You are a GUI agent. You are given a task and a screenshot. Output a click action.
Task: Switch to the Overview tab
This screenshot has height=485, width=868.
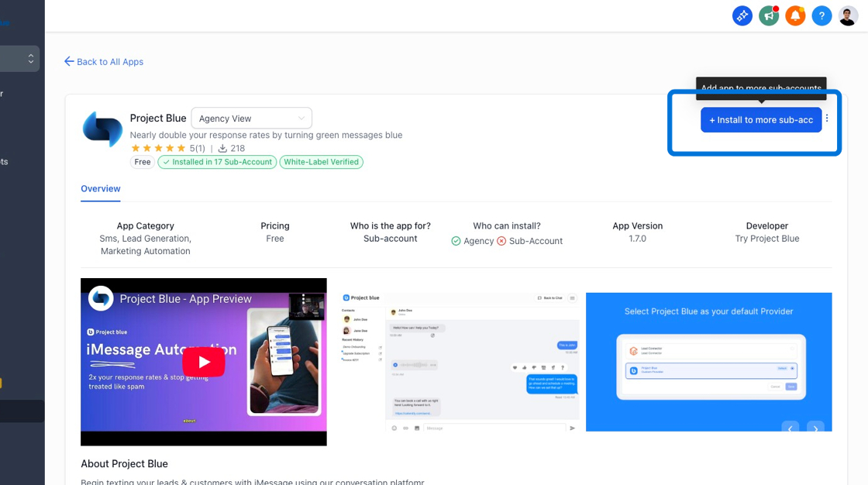coord(100,188)
